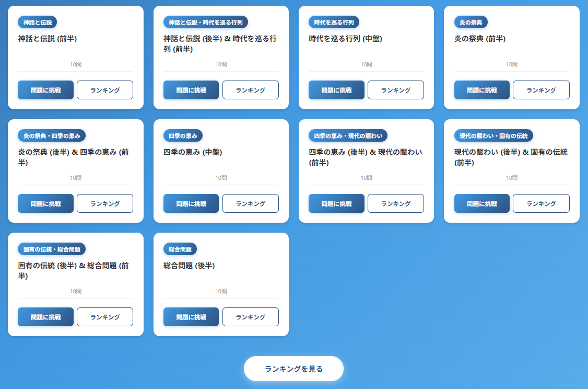Screen dimensions: 588x389
Task: Open ランキング for the 時代を巡る行列 (中盤) card
Action: pos(396,90)
